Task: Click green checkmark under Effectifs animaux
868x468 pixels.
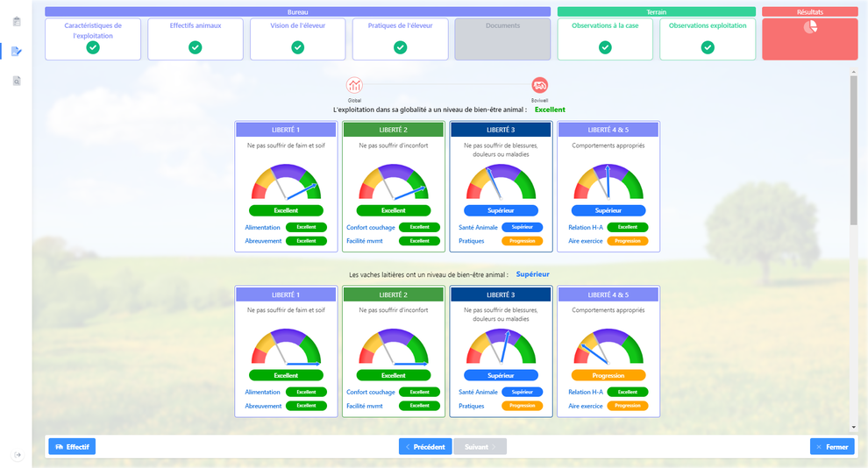Action: click(196, 47)
